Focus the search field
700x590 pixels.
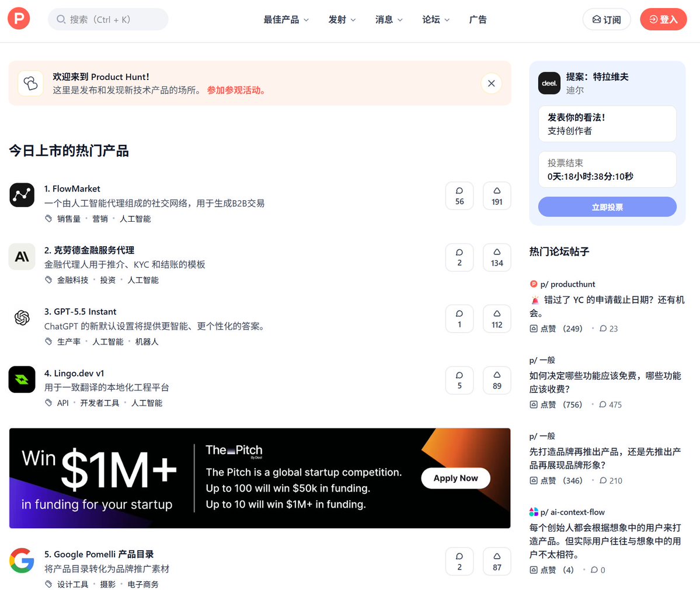coord(108,19)
